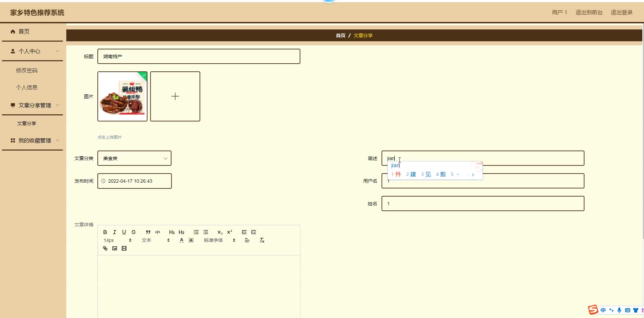The height and width of the screenshot is (318, 644).
Task: Select IME candidate 4 剪
Action: click(441, 175)
